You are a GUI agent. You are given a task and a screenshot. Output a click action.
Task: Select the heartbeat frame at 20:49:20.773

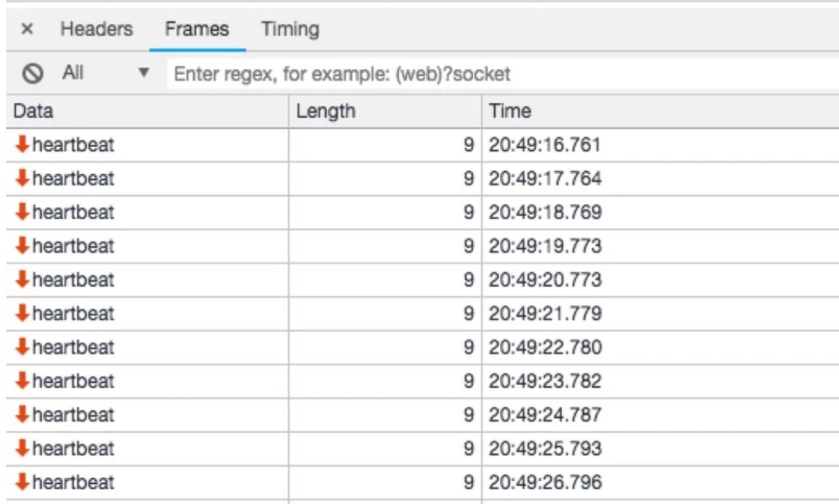(x=73, y=280)
